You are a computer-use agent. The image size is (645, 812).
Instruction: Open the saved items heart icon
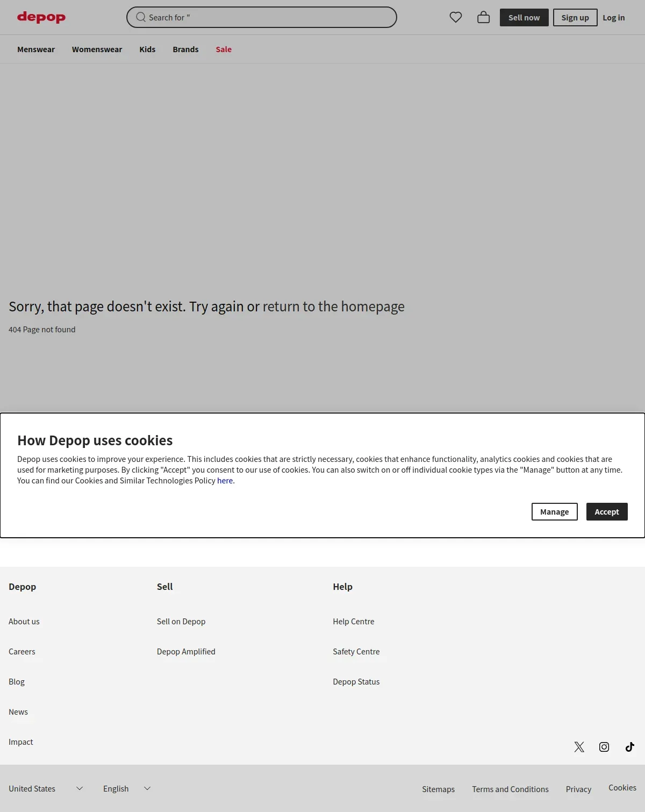click(456, 17)
